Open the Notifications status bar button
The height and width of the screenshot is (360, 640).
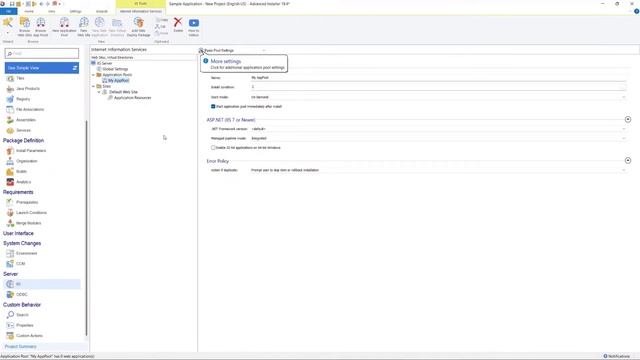pos(617,356)
